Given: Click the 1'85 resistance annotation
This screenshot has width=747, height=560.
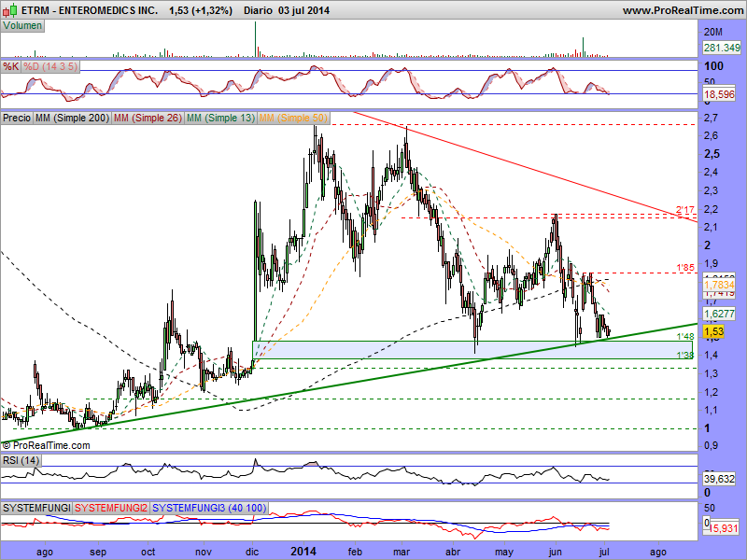Looking at the screenshot, I should [x=685, y=268].
